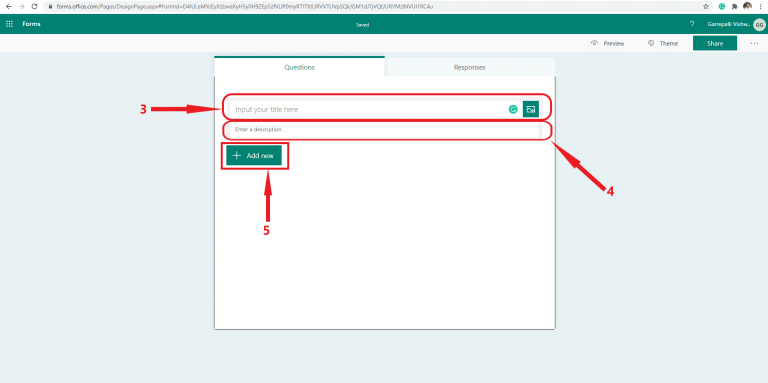
Task: Click Grammarly icon in title field
Action: point(513,109)
